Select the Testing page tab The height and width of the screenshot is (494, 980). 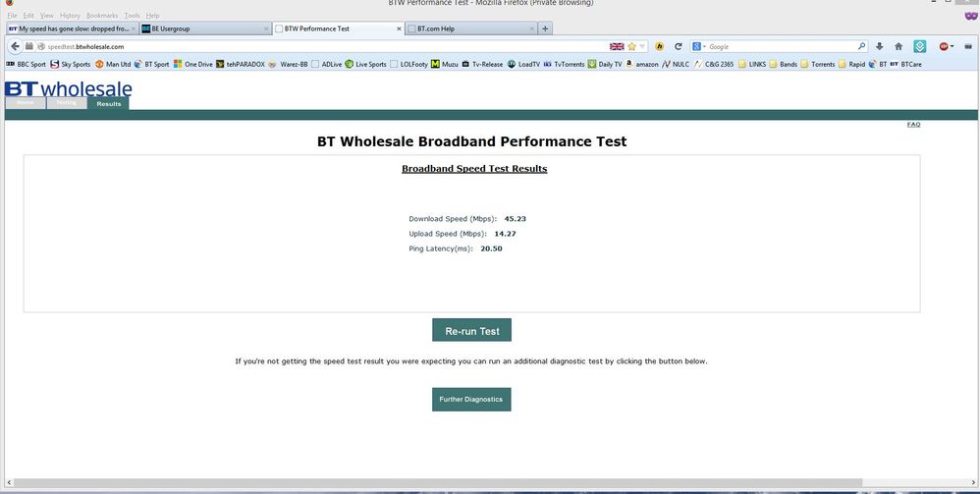[66, 103]
